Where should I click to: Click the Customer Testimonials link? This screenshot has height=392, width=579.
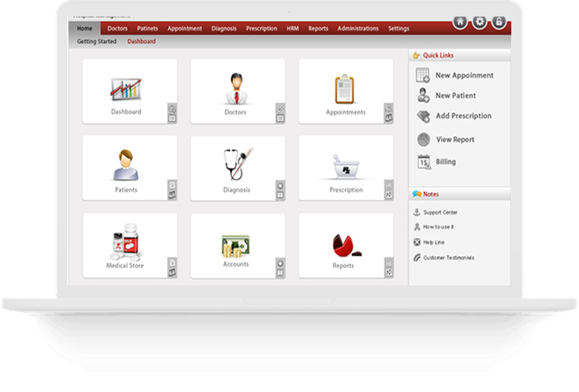(x=448, y=258)
